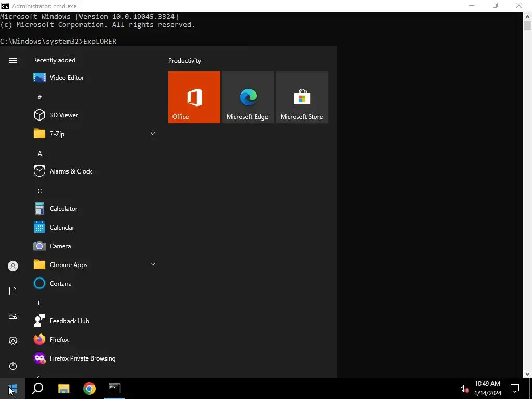Launch Firefox from app list
Viewport: 532px width, 399px height.
(x=95, y=340)
